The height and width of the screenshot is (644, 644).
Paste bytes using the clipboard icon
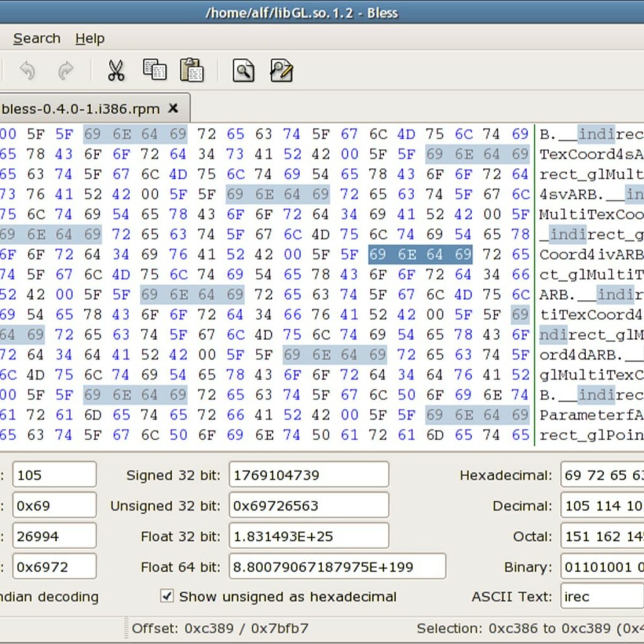(x=192, y=70)
